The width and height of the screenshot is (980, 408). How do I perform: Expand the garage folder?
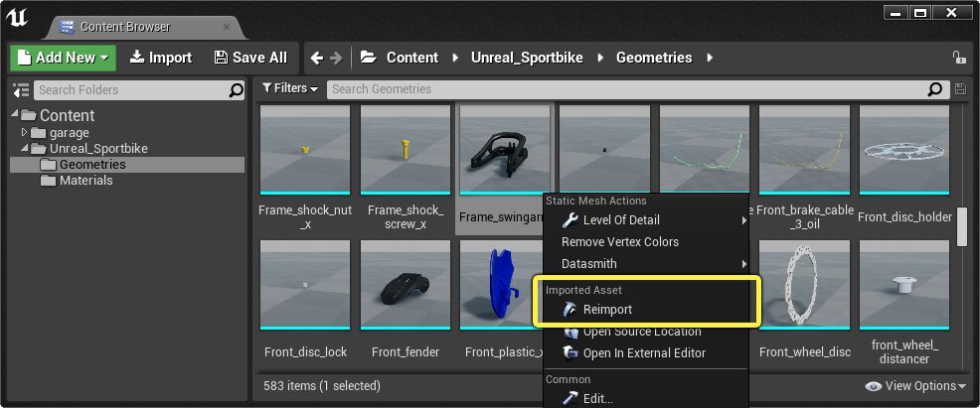pyautogui.click(x=25, y=132)
